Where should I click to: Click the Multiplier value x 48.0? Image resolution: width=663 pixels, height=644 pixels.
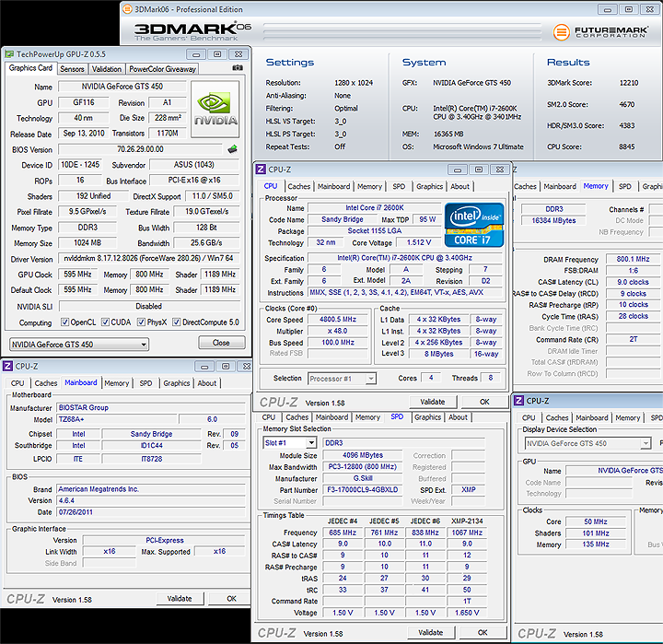point(338,331)
